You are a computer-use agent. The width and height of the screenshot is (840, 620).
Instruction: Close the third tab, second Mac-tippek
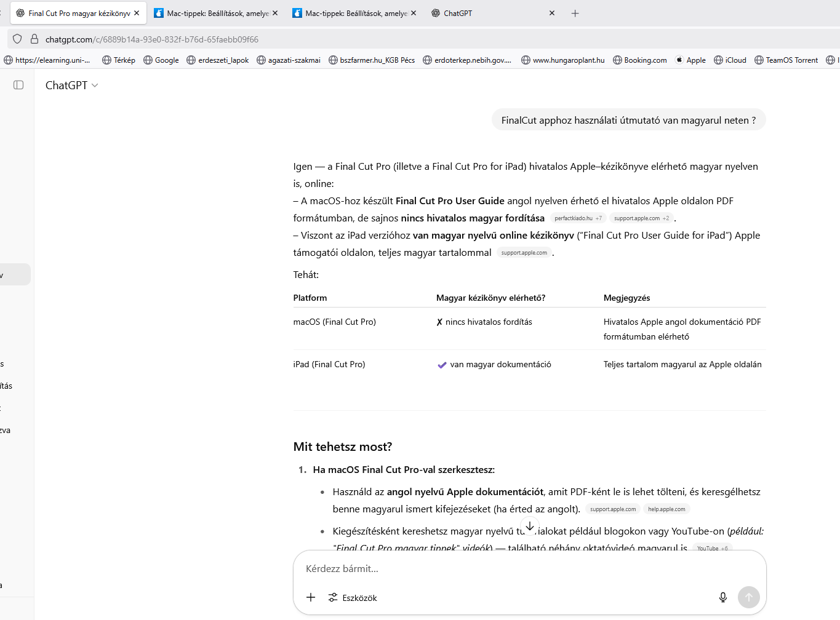(414, 13)
